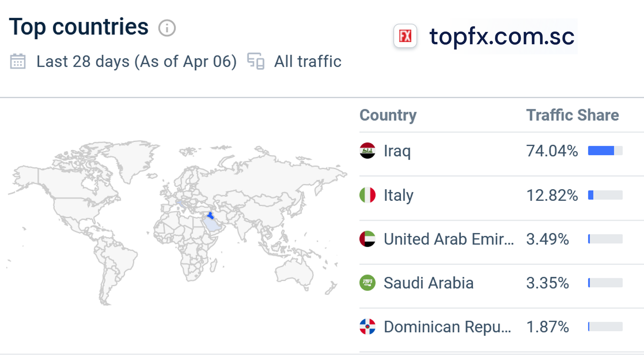Viewport: 644px width, 360px height.
Task: Click the Italy flag icon
Action: point(368,195)
